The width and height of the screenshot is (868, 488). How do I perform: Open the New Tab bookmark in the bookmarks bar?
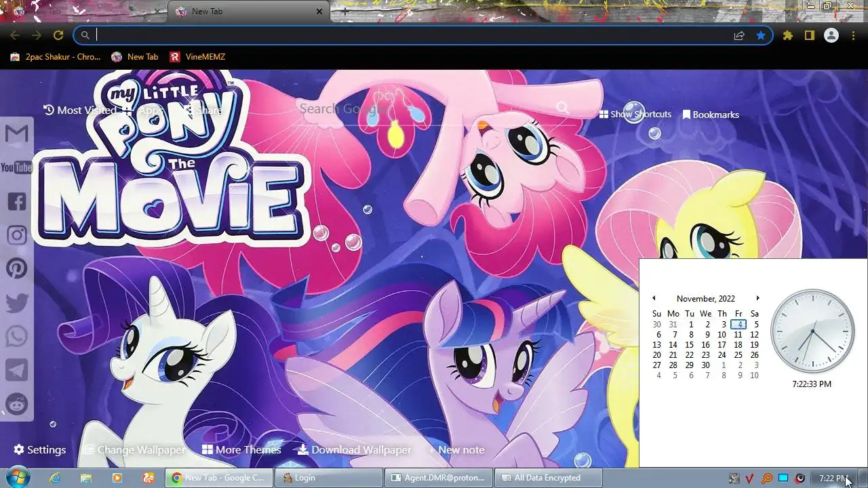coord(135,57)
